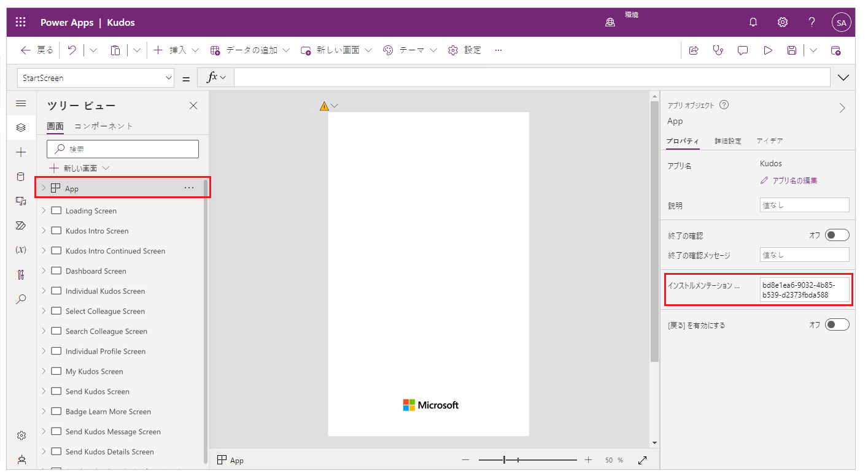Open the advanced tools icon in sidebar

[21, 275]
